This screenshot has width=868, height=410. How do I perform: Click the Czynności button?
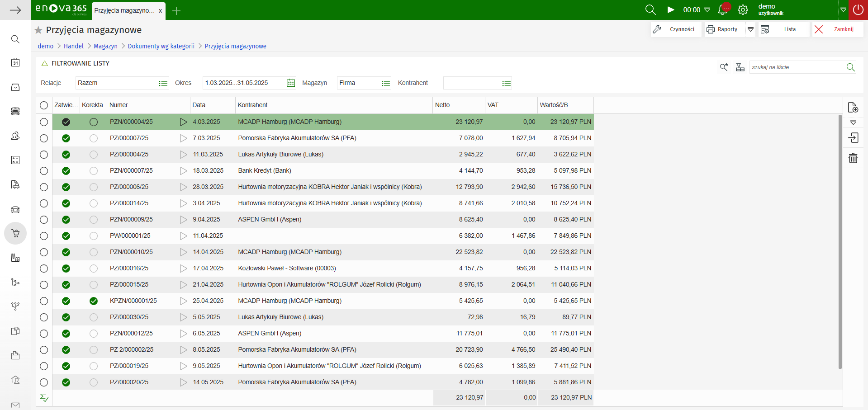(x=676, y=29)
